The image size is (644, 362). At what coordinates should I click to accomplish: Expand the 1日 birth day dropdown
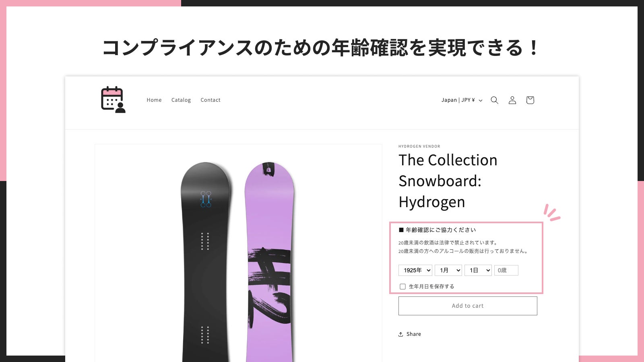click(x=478, y=270)
